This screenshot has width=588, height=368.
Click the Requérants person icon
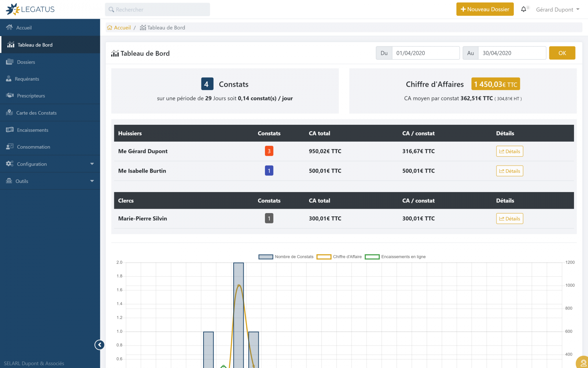coord(9,79)
